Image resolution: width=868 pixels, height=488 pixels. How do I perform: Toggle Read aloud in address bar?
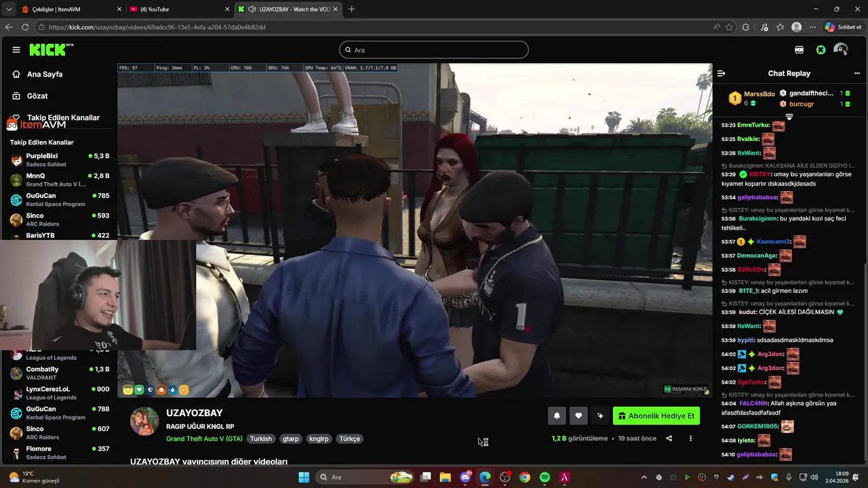tap(717, 27)
